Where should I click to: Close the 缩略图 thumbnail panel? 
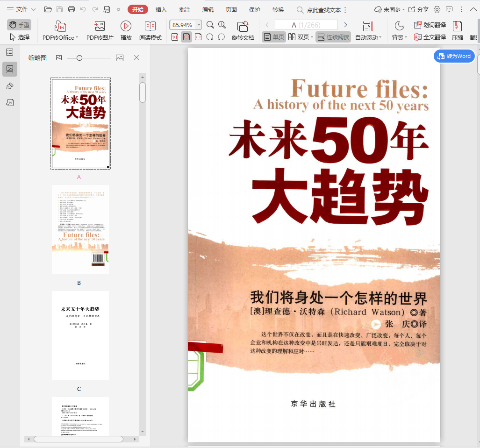(136, 57)
